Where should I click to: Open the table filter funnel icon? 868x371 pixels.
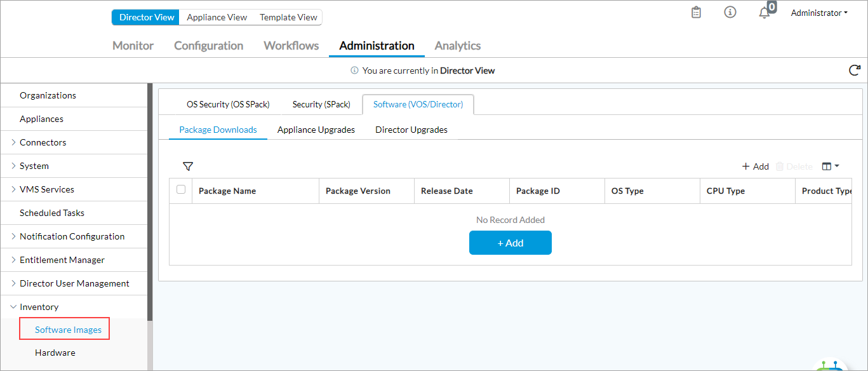click(x=188, y=166)
